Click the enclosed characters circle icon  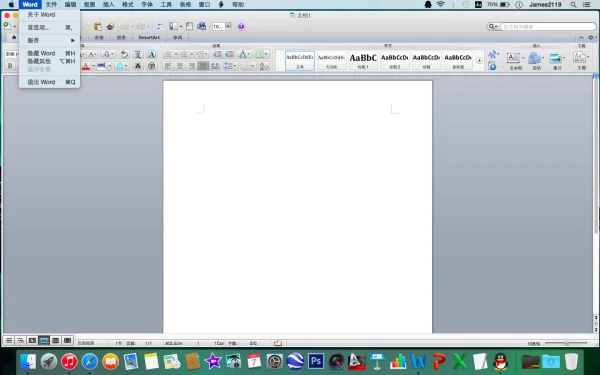pos(152,66)
